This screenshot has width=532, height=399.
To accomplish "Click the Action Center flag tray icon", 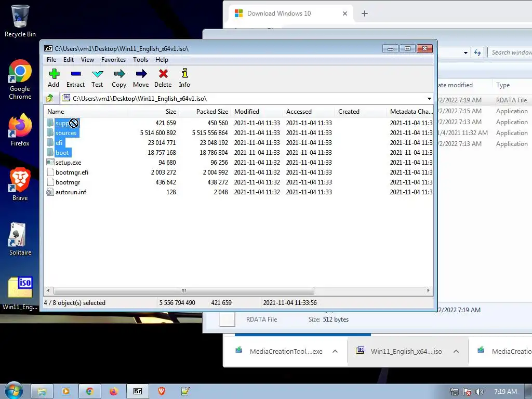I will 467,392.
